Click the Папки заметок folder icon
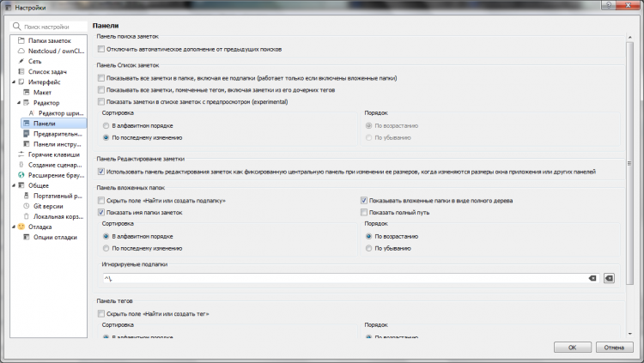The width and height of the screenshot is (644, 363). pos(21,40)
